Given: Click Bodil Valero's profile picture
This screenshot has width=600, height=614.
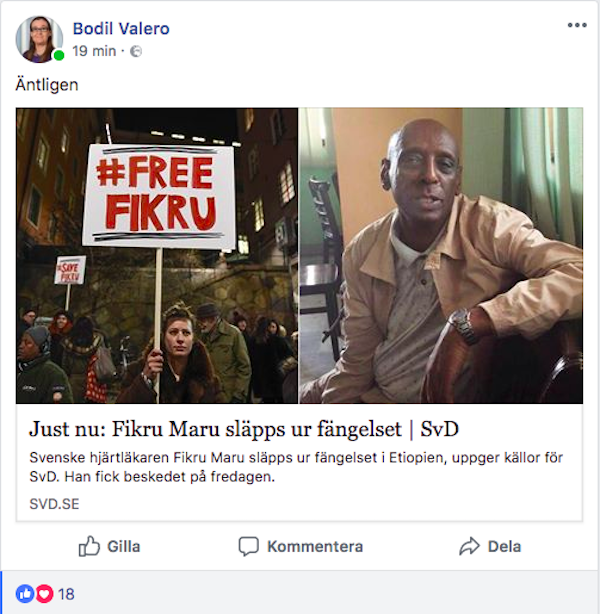Looking at the screenshot, I should point(39,39).
